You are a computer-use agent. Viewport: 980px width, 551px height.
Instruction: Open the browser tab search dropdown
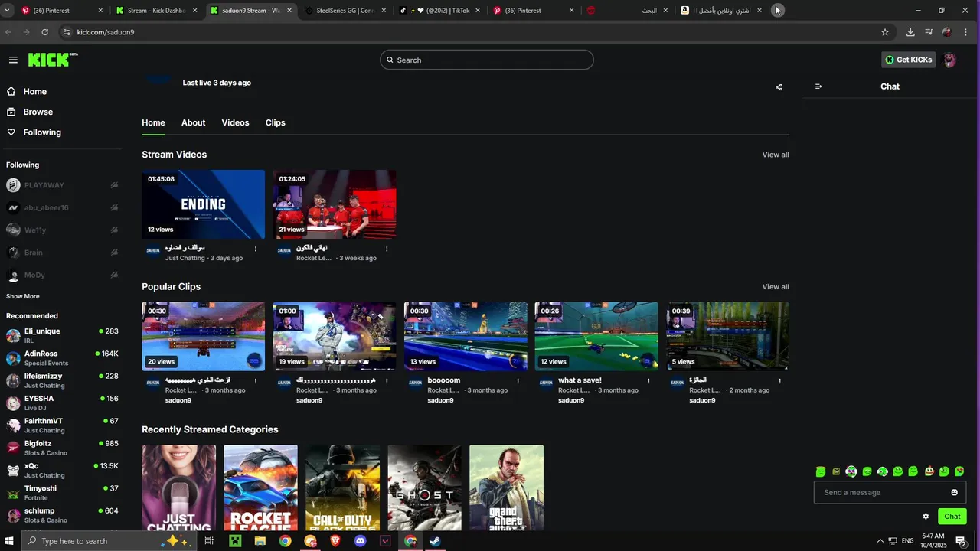(x=8, y=11)
